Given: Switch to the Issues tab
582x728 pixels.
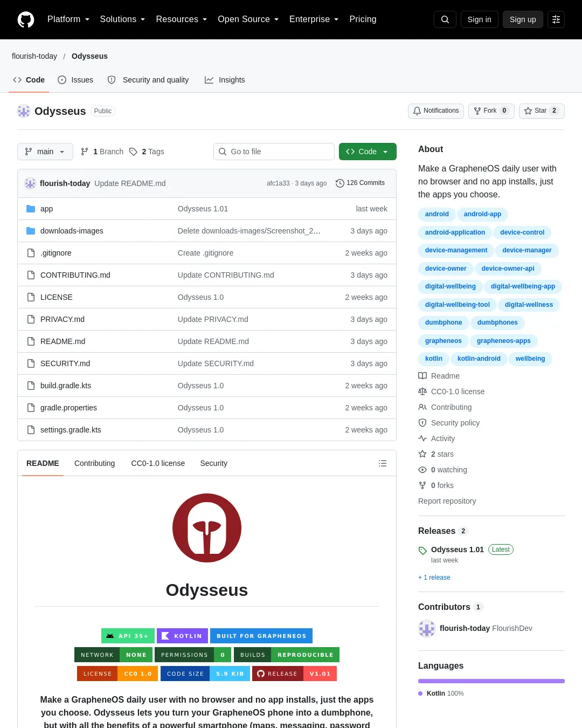Looking at the screenshot, I should click(x=75, y=80).
